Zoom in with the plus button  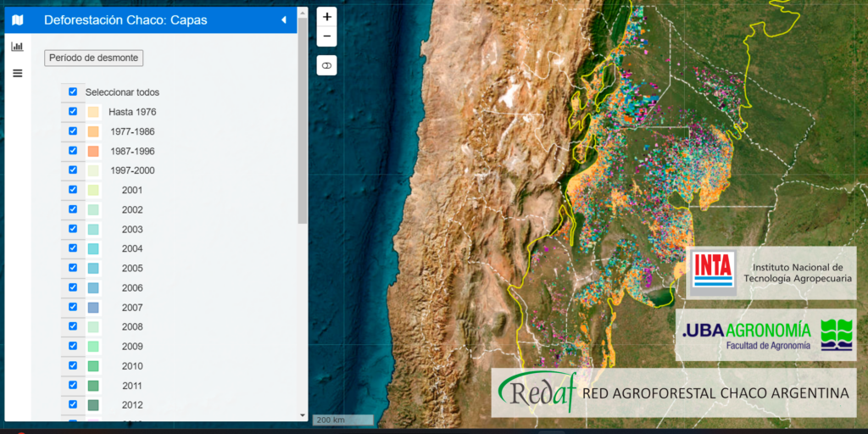326,17
